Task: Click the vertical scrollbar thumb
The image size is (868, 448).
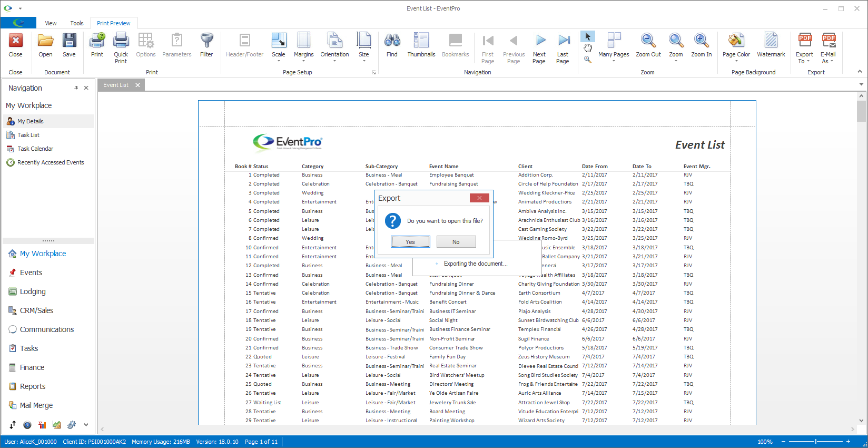Action: point(862,111)
